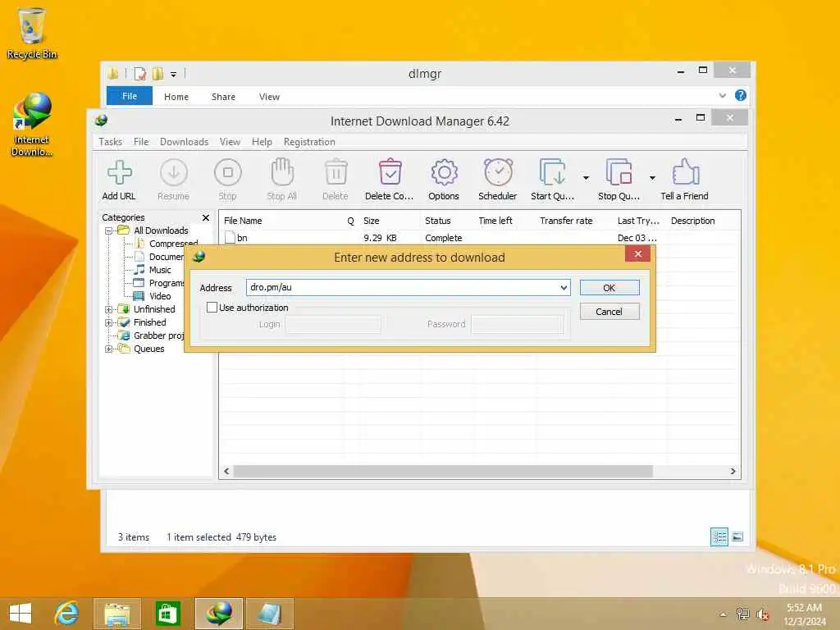Click the scroll right arrow
Image resolution: width=840 pixels, height=630 pixels.
(733, 472)
